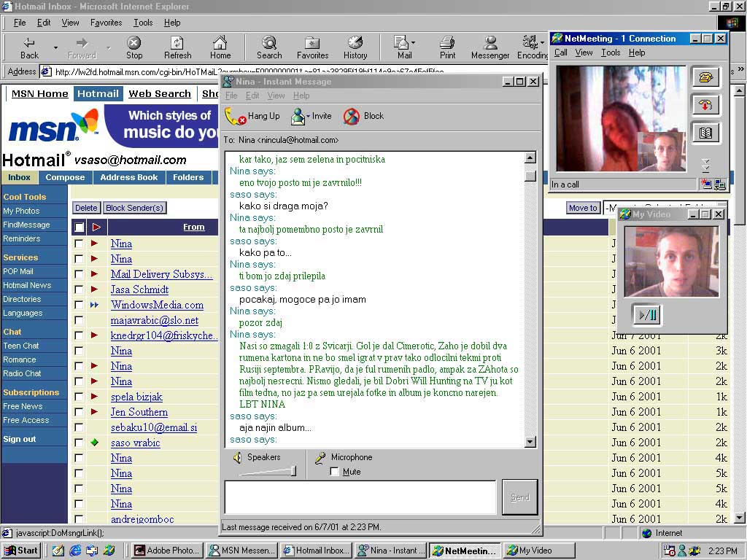747x560 pixels.
Task: Click the NetMeeting quick launch icon
Action: [x=109, y=551]
